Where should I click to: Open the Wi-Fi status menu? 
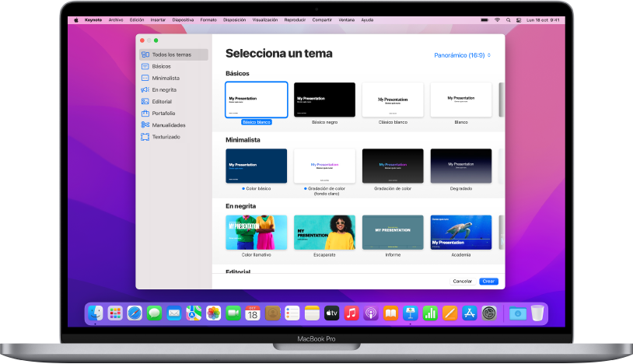[498, 19]
